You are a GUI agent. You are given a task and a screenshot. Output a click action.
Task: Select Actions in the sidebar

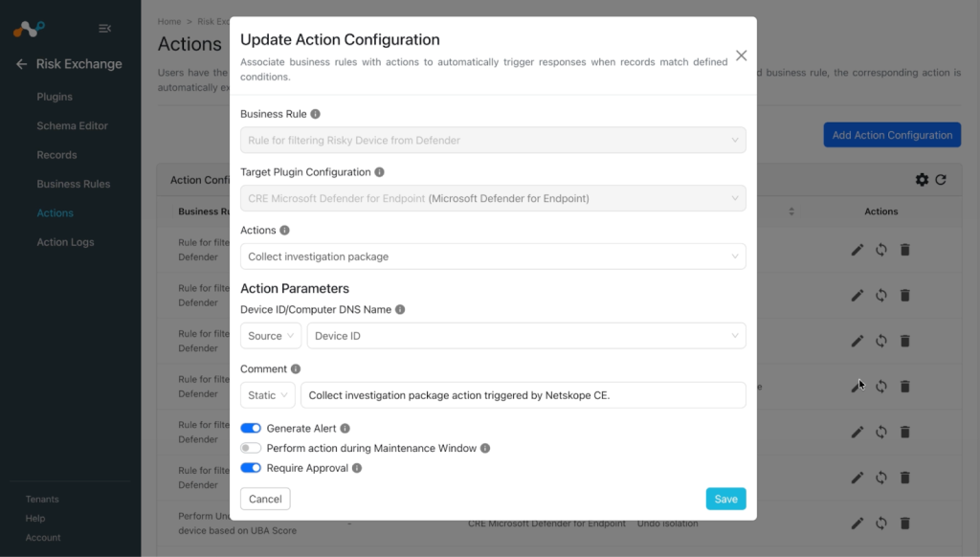point(55,213)
